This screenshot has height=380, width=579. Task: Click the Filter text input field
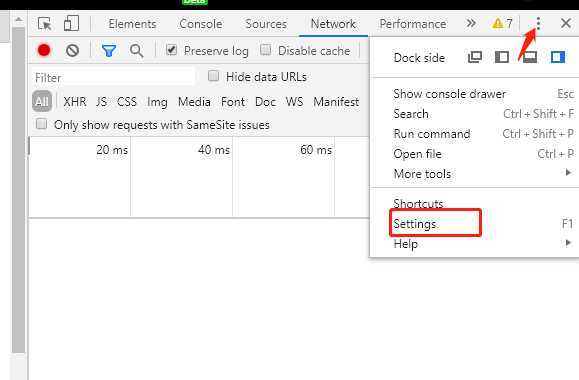click(x=113, y=78)
